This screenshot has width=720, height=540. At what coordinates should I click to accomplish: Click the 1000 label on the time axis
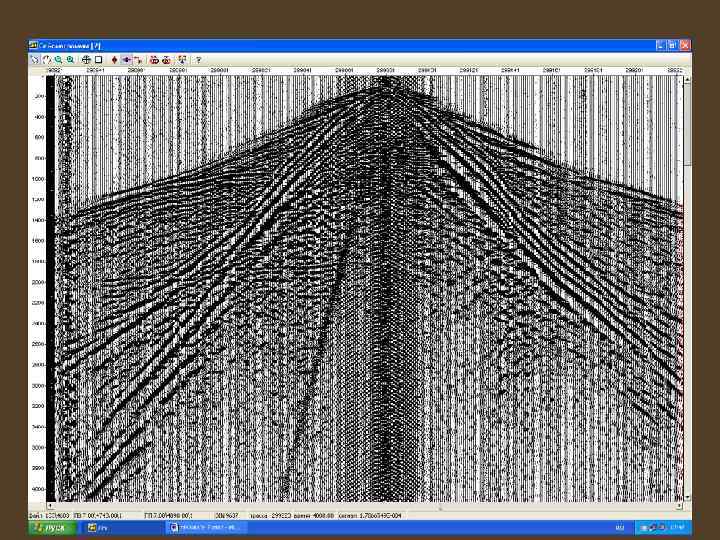pos(39,179)
